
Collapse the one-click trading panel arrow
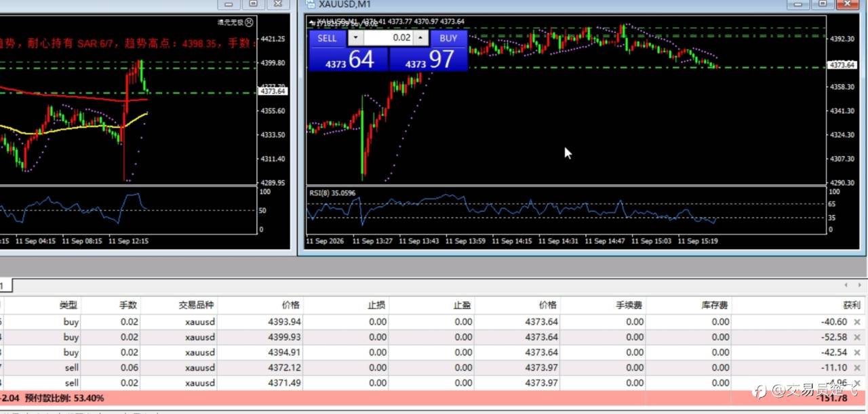coord(311,22)
